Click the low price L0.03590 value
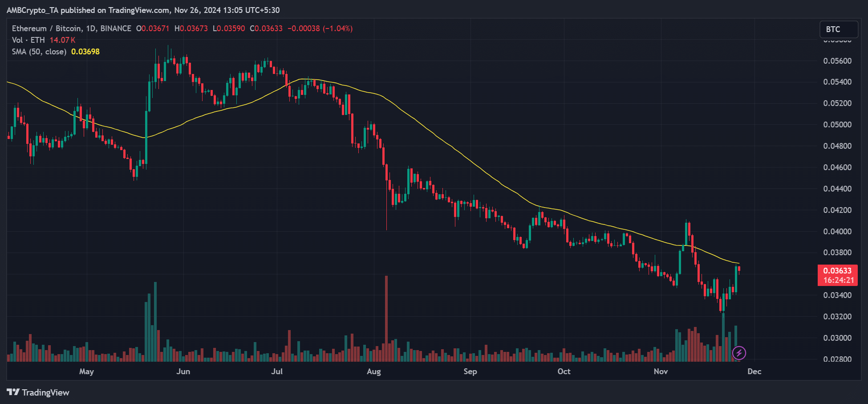 pos(229,29)
